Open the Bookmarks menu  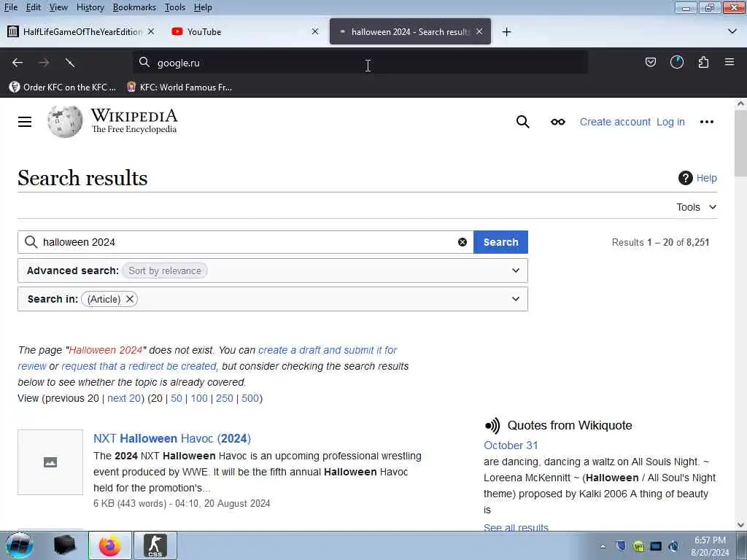tap(134, 7)
